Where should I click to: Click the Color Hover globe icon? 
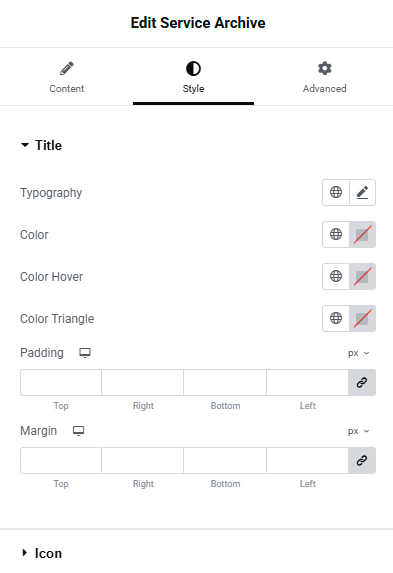[336, 276]
